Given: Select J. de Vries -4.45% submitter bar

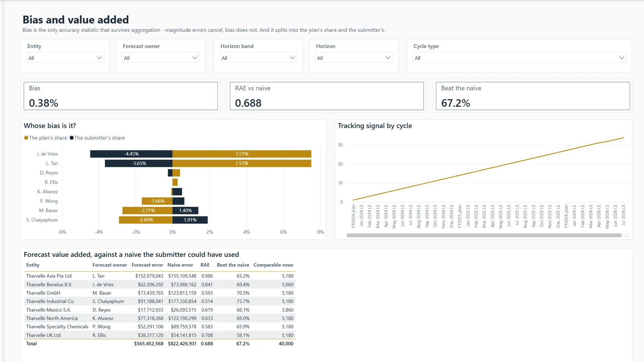Looking at the screenshot, I should pyautogui.click(x=131, y=154).
